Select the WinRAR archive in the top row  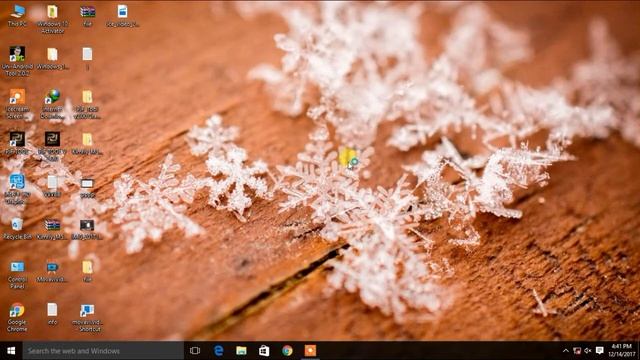pyautogui.click(x=87, y=16)
